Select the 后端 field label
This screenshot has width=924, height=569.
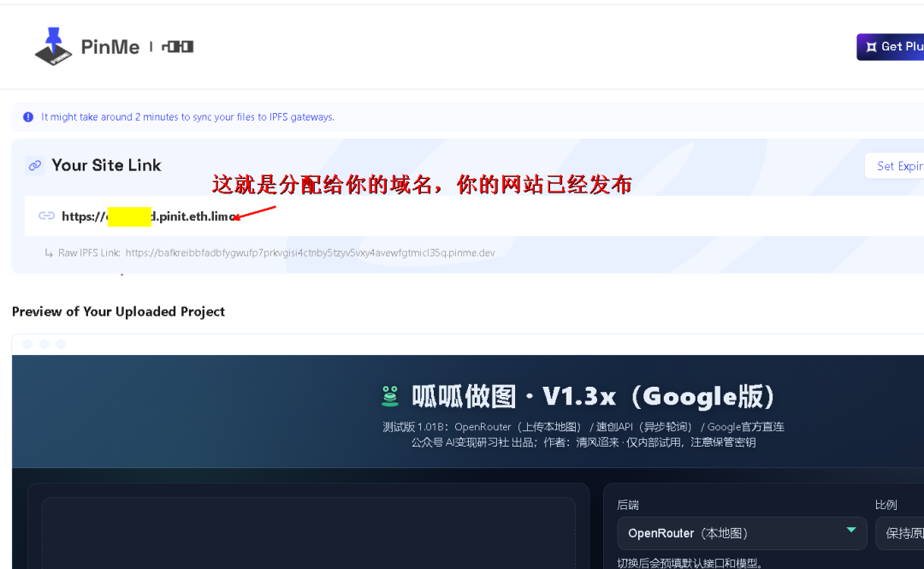[x=628, y=505]
